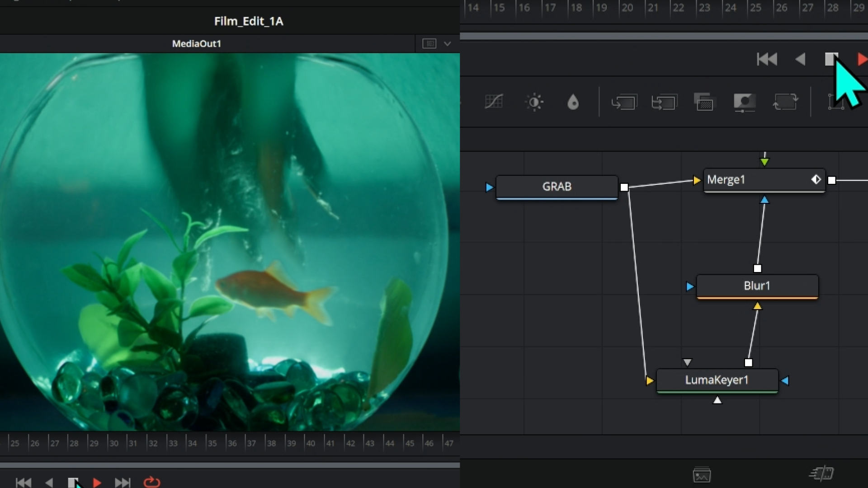The width and height of the screenshot is (868, 488).
Task: Toggle loop playback in viewer
Action: click(152, 482)
